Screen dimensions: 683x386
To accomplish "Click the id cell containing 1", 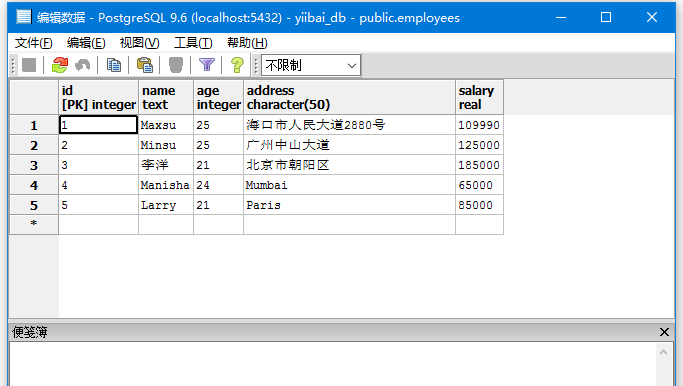I will tap(98, 125).
